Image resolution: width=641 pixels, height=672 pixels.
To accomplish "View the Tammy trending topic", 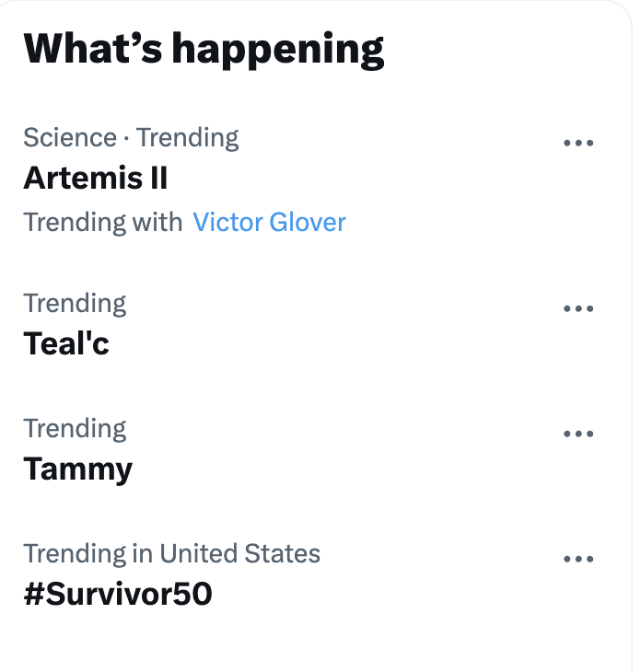I will pos(77,469).
